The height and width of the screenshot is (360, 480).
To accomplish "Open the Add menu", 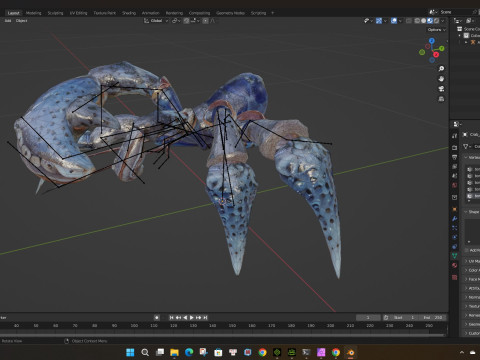I will pos(8,21).
